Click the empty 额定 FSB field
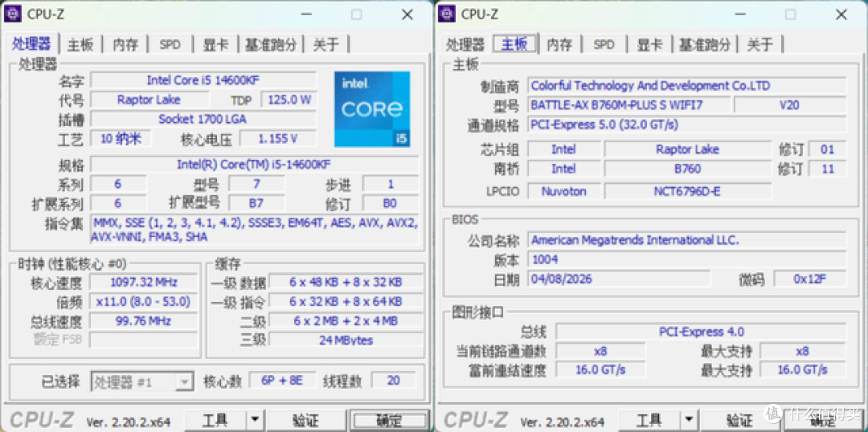This screenshot has width=868, height=432. click(144, 340)
